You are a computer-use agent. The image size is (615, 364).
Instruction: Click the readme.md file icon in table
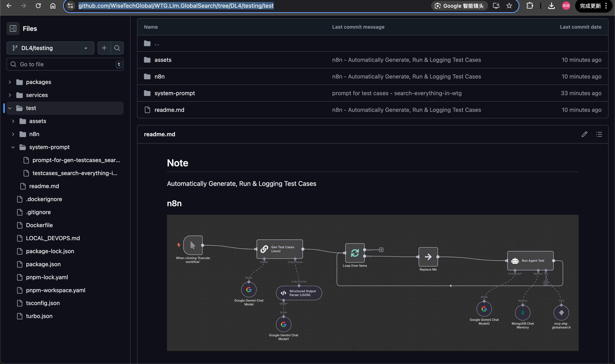(x=147, y=110)
